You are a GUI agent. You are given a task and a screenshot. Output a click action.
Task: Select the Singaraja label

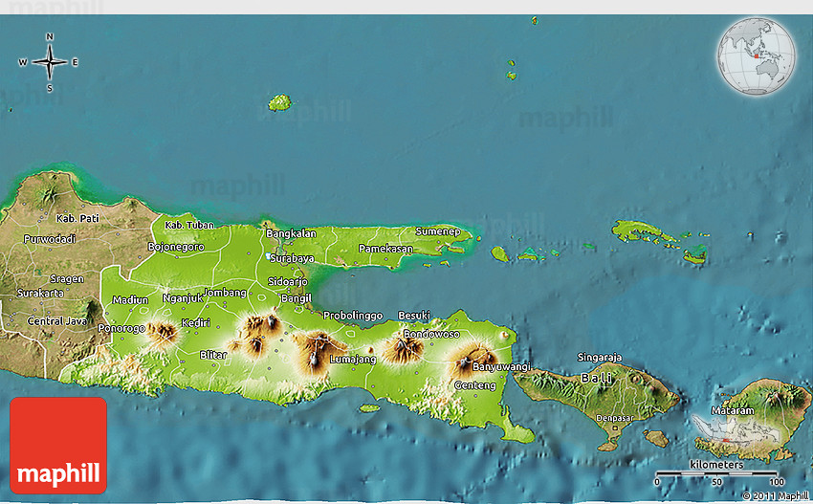[x=600, y=358]
